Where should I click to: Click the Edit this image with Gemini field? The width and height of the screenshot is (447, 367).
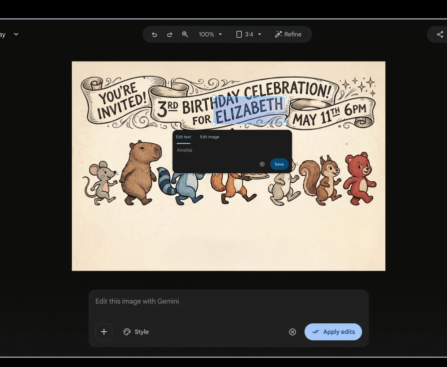click(229, 301)
